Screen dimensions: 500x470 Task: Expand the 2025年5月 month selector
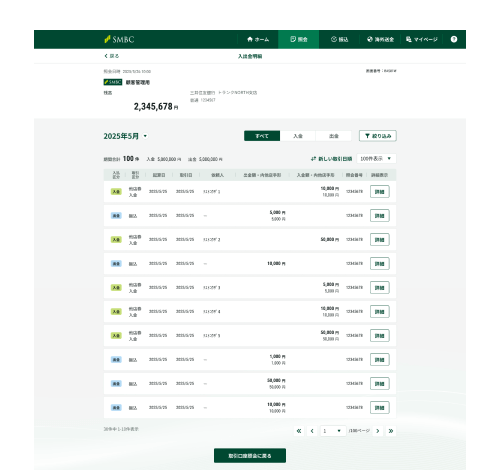tap(125, 136)
